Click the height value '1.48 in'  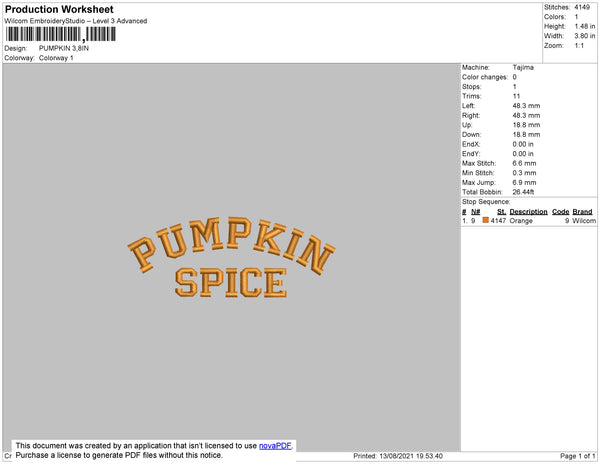tap(585, 26)
